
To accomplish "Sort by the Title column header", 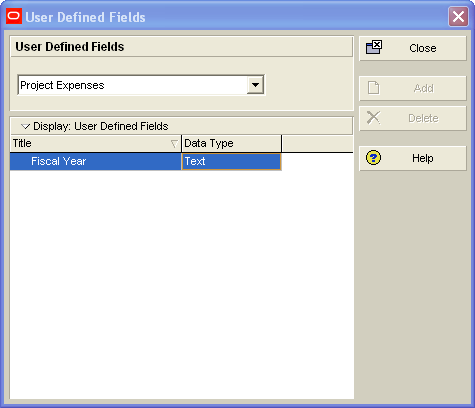I will (x=96, y=143).
